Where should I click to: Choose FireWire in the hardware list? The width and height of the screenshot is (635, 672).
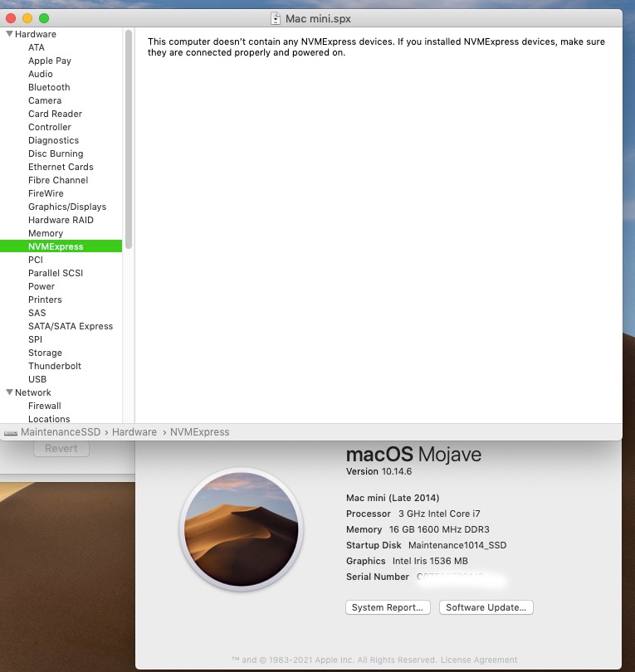[x=46, y=193]
